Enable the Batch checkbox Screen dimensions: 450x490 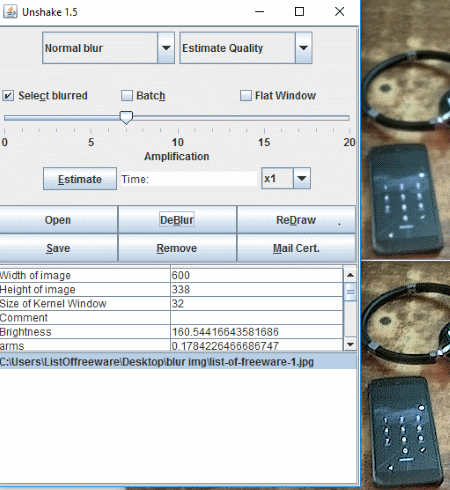[127, 96]
